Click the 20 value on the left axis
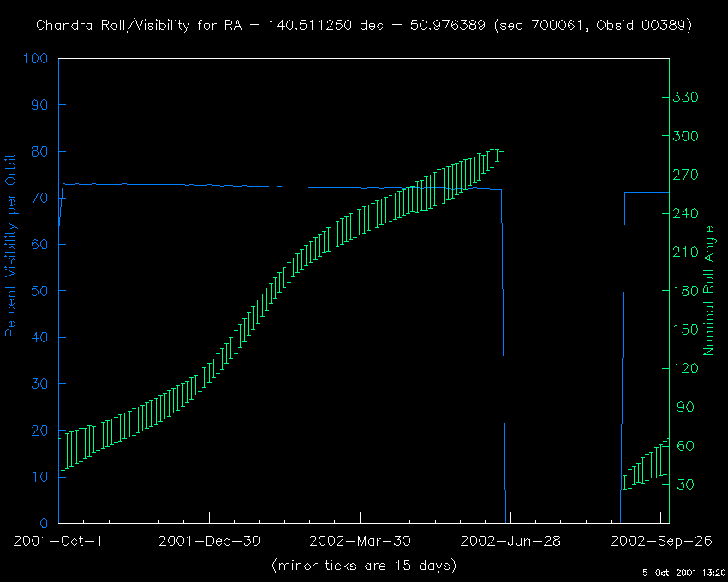The width and height of the screenshot is (728, 582). 40,431
